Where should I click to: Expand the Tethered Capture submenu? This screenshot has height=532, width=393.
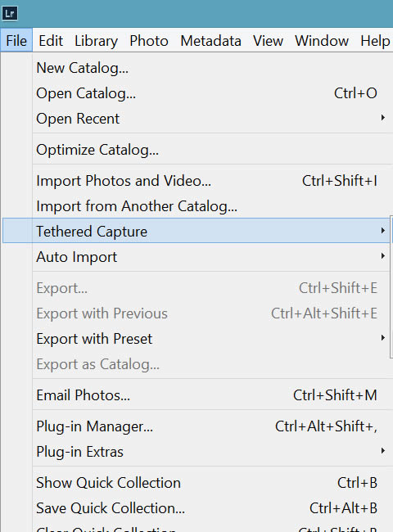pyautogui.click(x=196, y=231)
